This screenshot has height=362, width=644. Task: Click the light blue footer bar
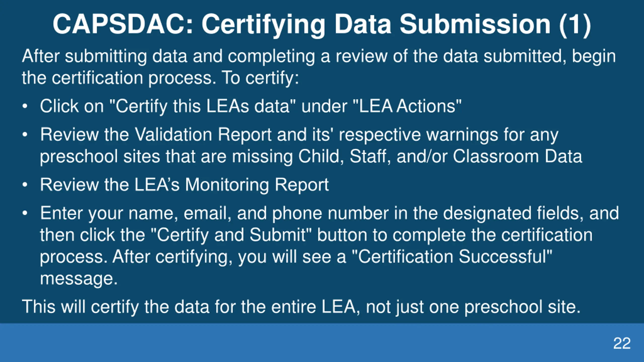pyautogui.click(x=322, y=343)
